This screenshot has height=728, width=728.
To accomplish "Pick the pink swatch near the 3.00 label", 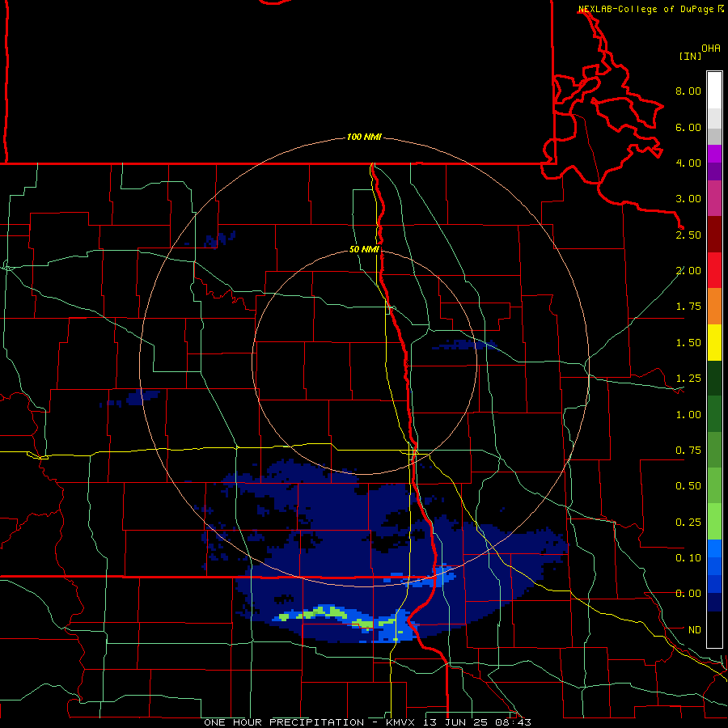I will coord(714,198).
